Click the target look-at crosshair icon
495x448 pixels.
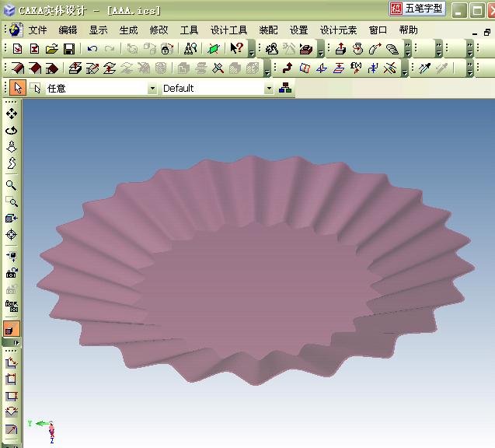(x=12, y=235)
